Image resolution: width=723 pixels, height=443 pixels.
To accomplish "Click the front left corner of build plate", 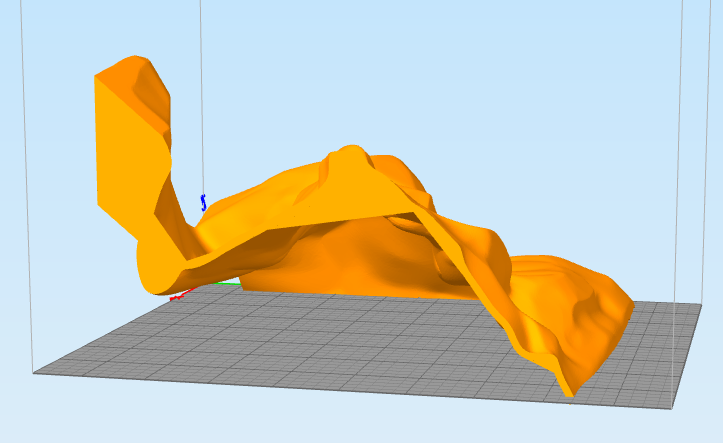I will click(36, 373).
